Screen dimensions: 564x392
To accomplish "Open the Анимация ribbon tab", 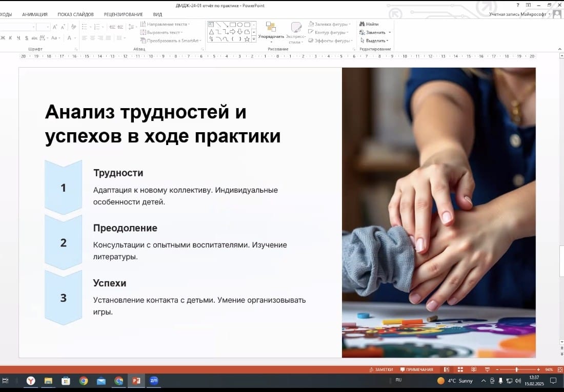I will tap(35, 14).
